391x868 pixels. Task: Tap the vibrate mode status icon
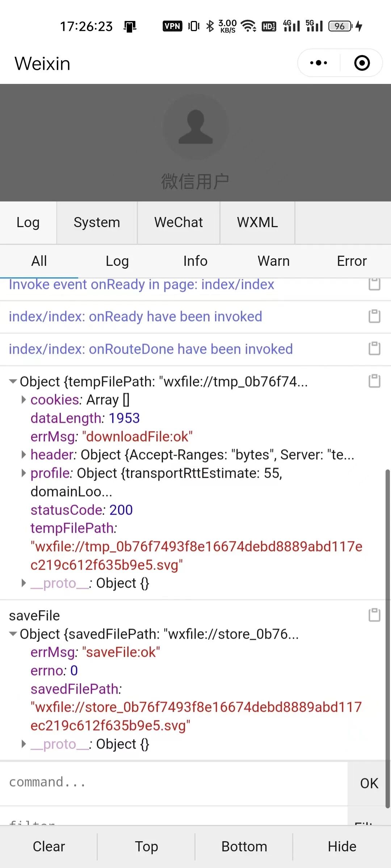(x=194, y=26)
